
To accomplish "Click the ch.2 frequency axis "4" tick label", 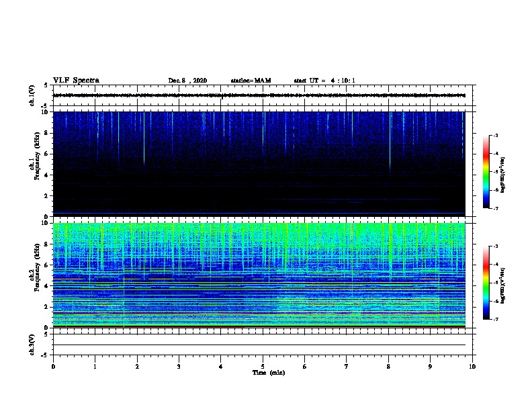I will (46, 286).
